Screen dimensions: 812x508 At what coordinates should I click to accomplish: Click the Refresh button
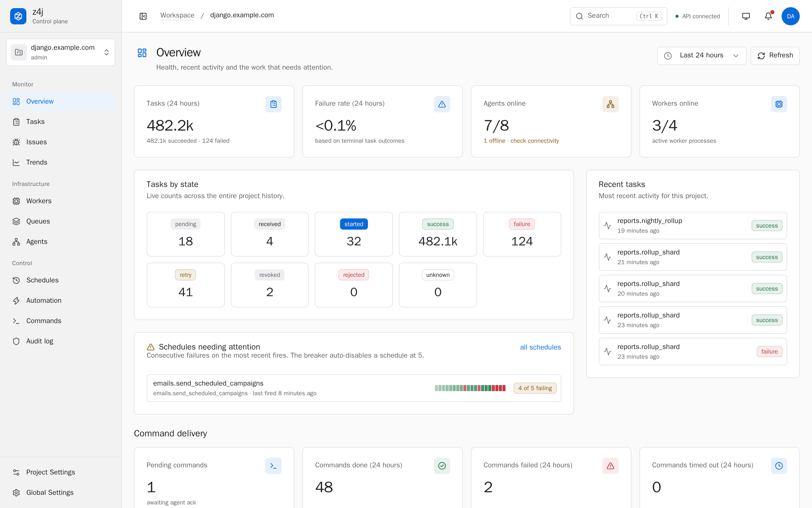775,55
